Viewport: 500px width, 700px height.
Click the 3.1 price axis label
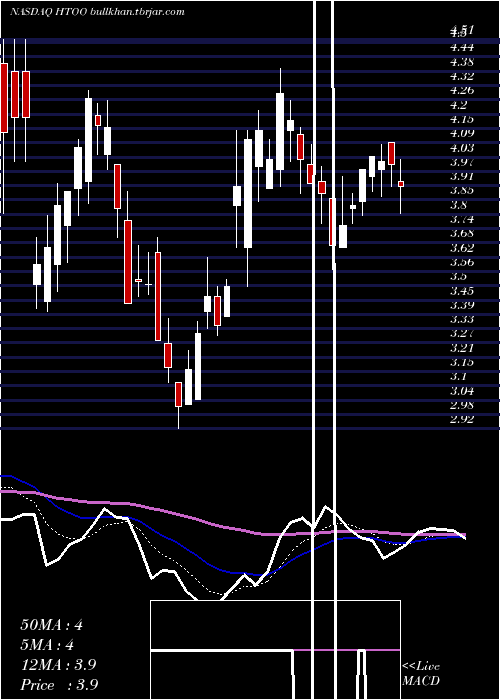[459, 376]
